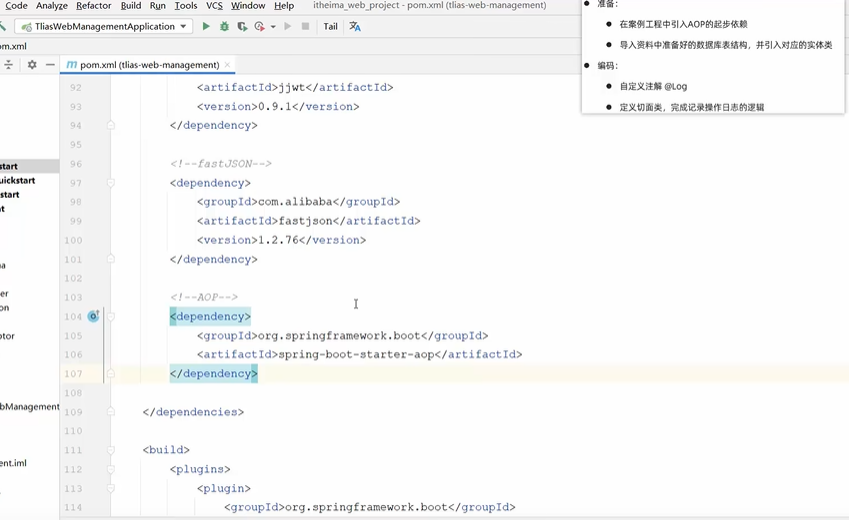Viewport: 849px width, 520px height.
Task: Click artifactId jjwt on line 92
Action: pos(295,87)
